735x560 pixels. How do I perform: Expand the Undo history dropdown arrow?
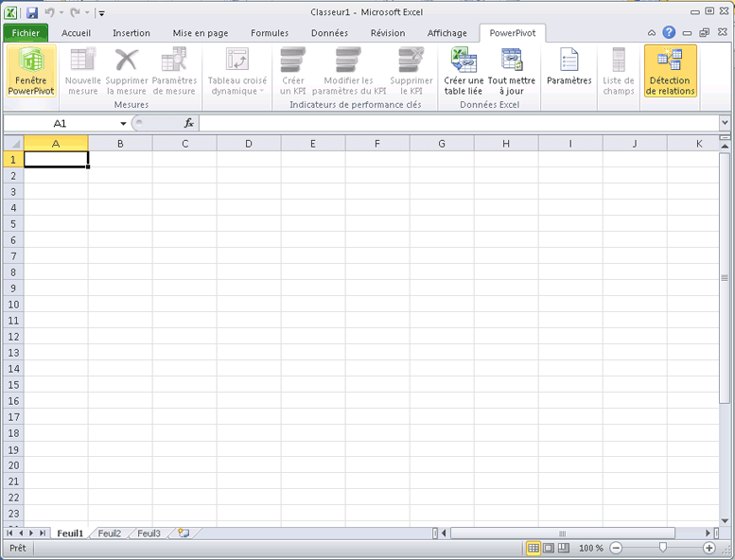(x=61, y=13)
